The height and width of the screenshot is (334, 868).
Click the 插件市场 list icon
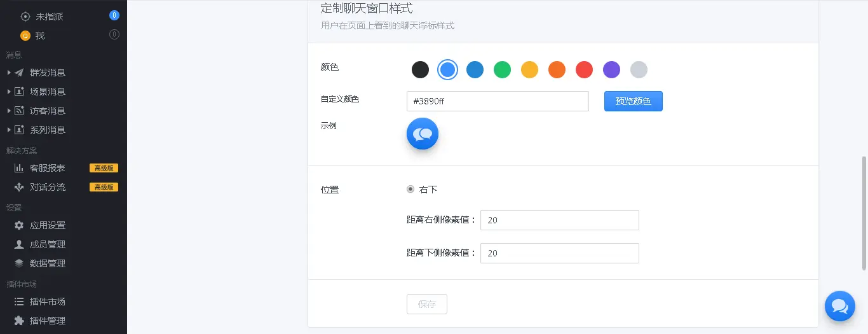point(19,302)
